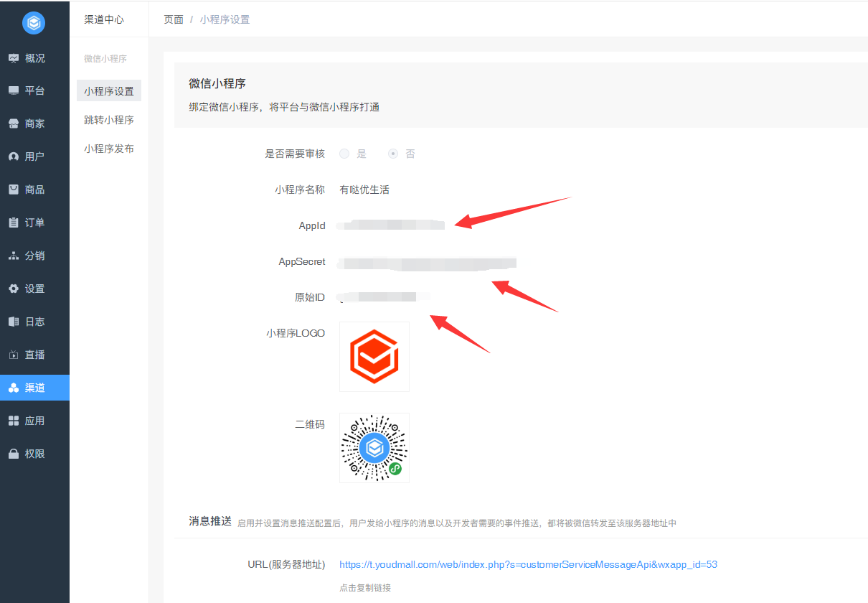Open 跳转小程序 submenu item
868x603 pixels.
[x=109, y=120]
